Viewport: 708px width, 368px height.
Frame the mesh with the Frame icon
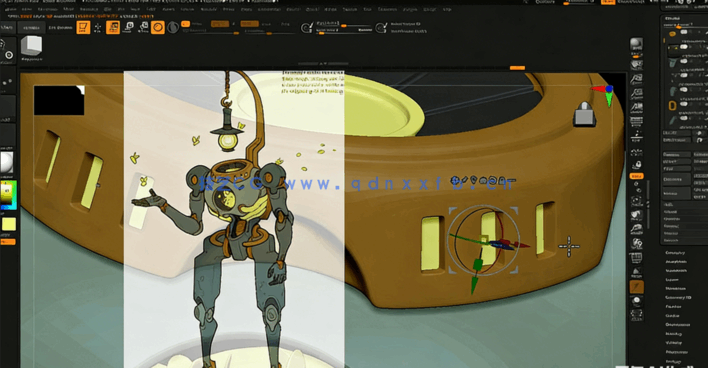pos(636,200)
